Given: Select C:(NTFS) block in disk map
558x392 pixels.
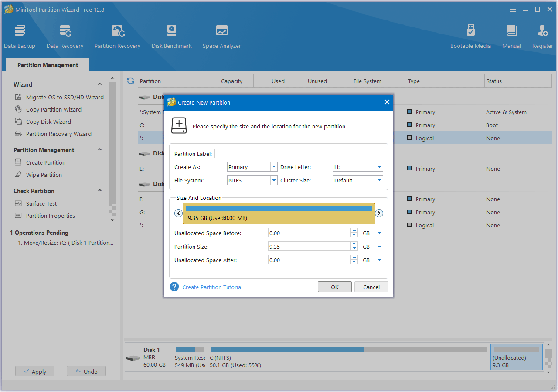Looking at the screenshot, I should coord(349,357).
